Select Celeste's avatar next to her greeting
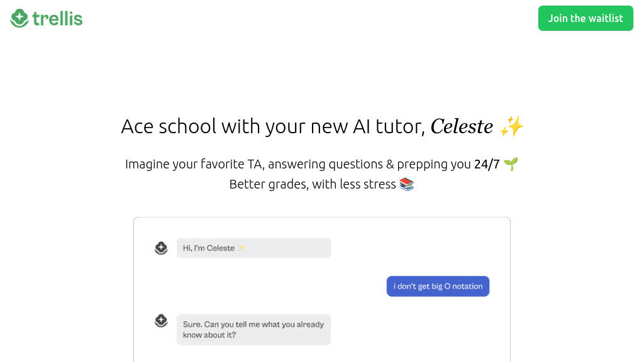 [161, 248]
